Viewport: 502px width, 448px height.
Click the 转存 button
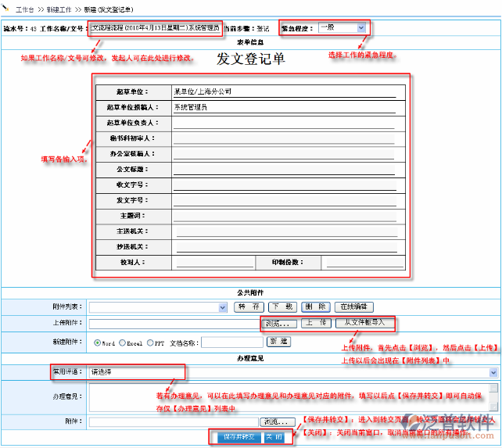pyautogui.click(x=249, y=306)
